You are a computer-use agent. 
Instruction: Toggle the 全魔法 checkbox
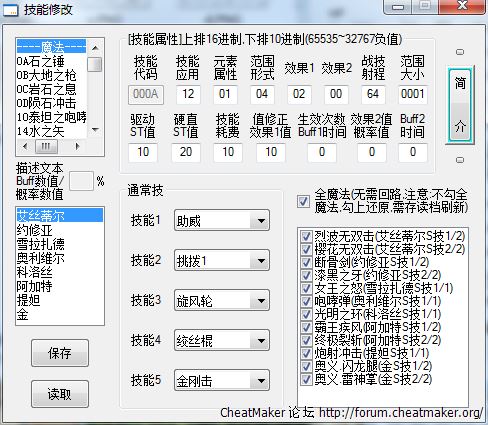coord(303,201)
